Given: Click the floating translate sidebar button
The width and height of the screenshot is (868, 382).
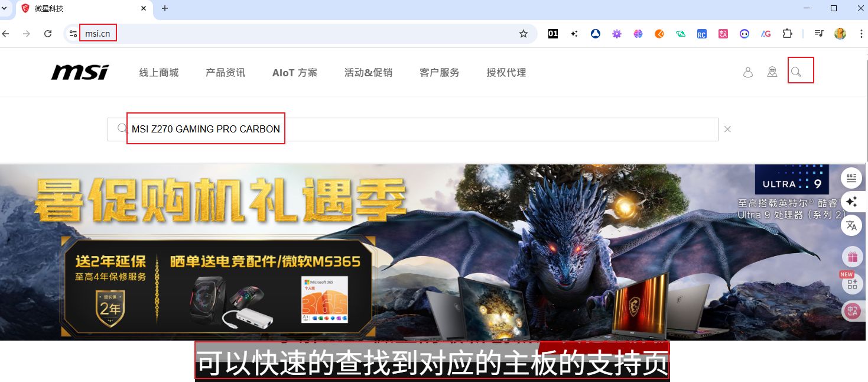Looking at the screenshot, I should coord(851,225).
